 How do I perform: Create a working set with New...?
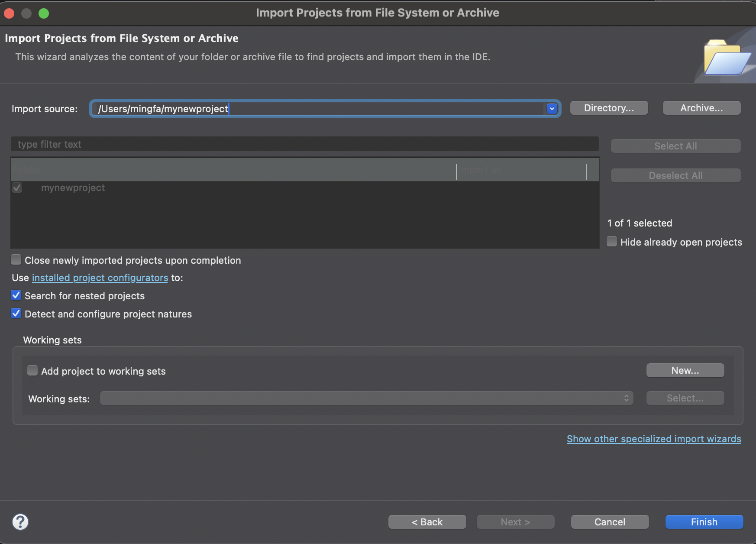click(x=685, y=370)
